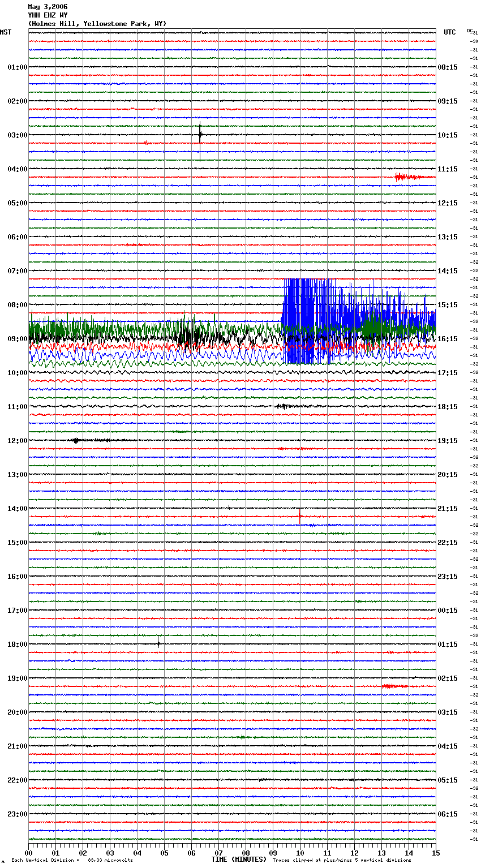
Task: Click the black spike on the 03:00 trace
Action: pyautogui.click(x=200, y=140)
